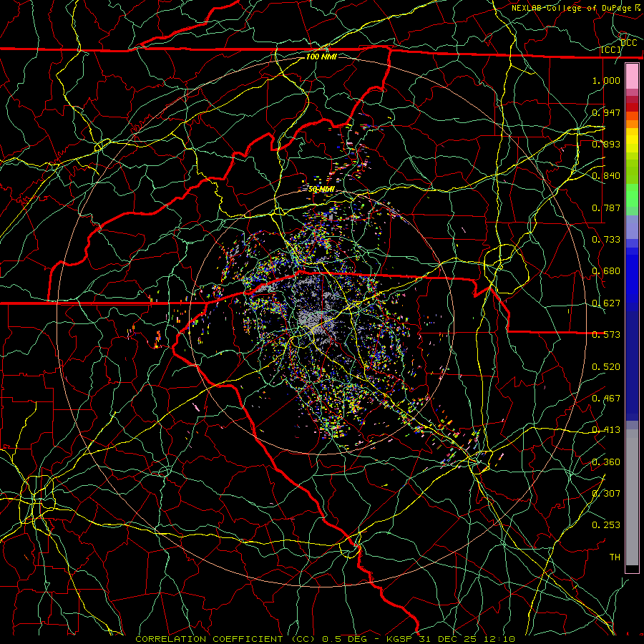This screenshot has width=644, height=644.
Task: Click the "CORRELATION COEFFICIENT (CC)" caption
Action: (225, 639)
